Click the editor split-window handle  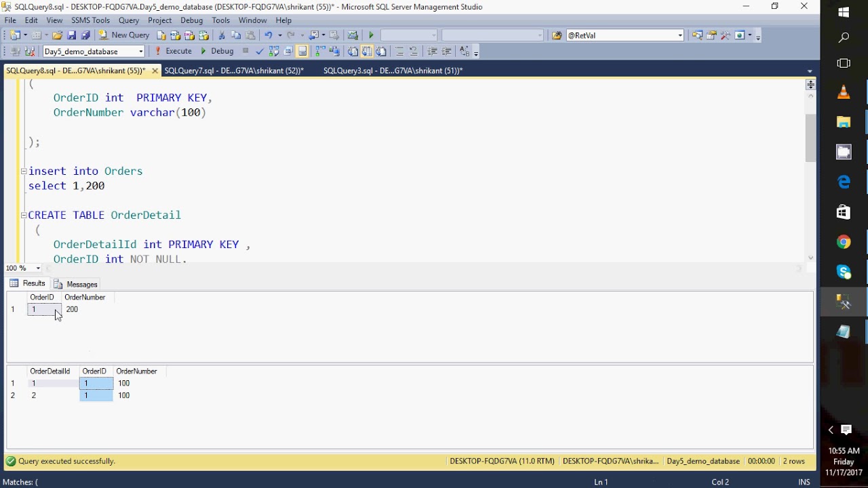810,85
